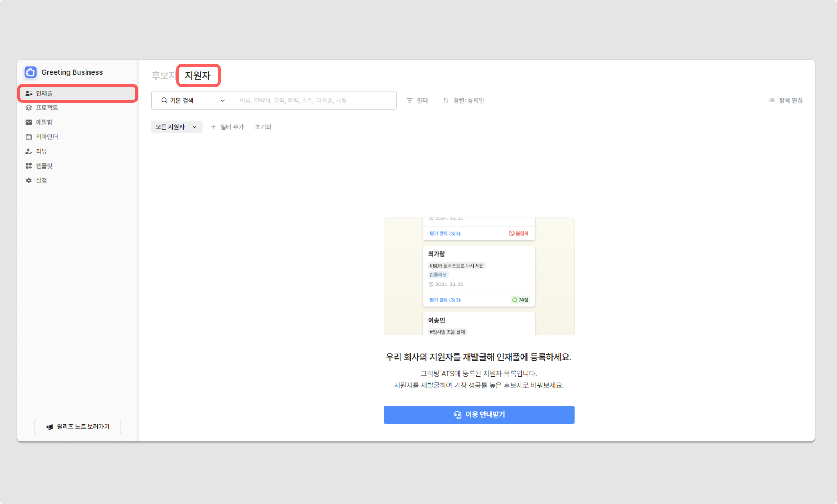Select the 지원자 tab
Screen dimensions: 837x504
(x=198, y=76)
